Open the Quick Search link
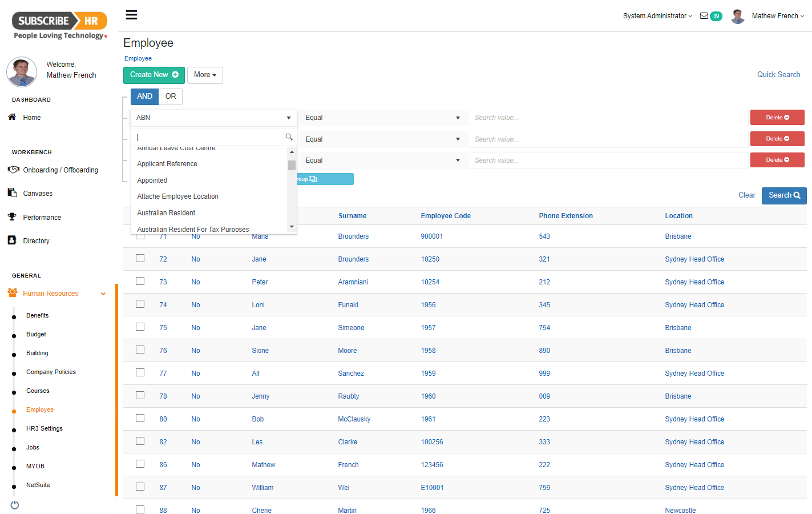 (778, 74)
